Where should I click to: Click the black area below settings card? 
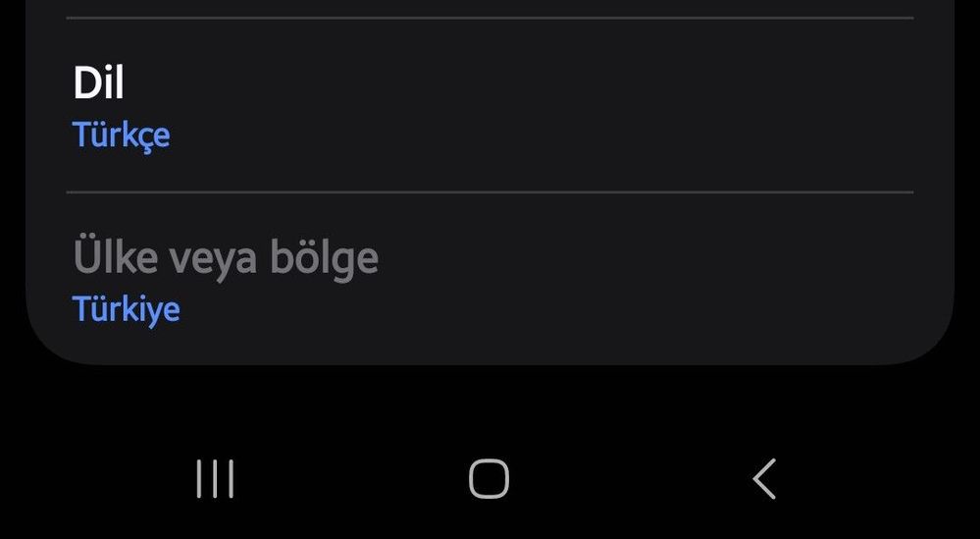490,406
